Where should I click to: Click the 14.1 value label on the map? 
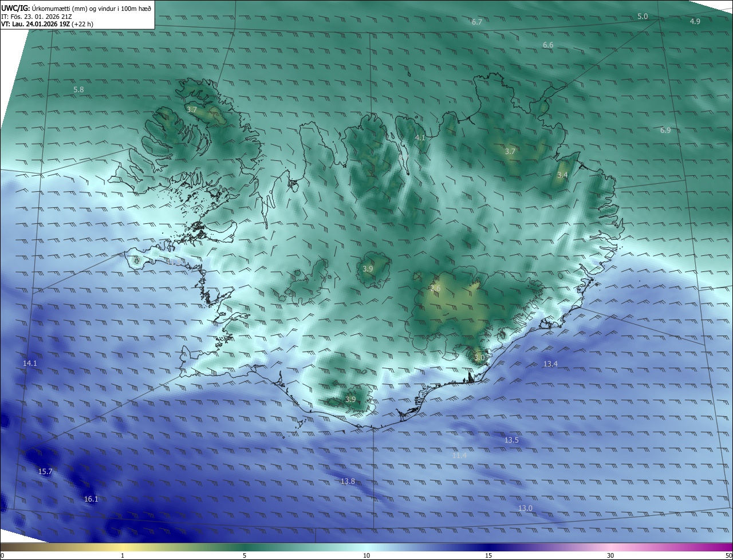coord(30,364)
